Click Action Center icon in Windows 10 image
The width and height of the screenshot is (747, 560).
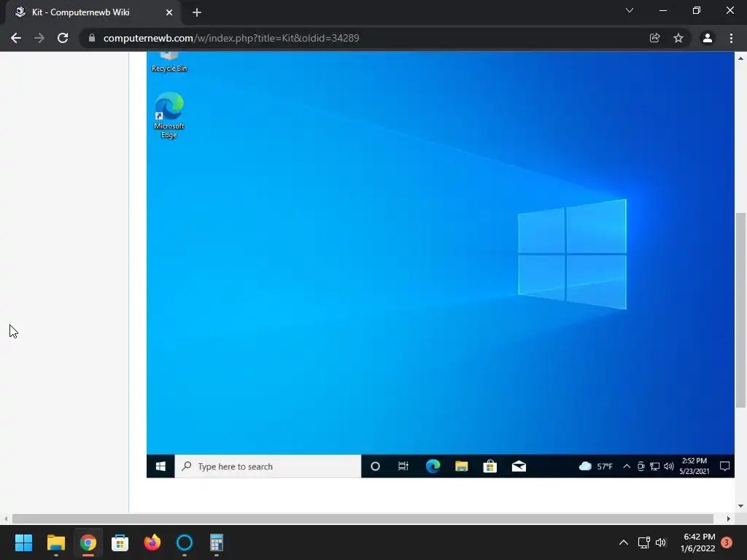(x=724, y=466)
